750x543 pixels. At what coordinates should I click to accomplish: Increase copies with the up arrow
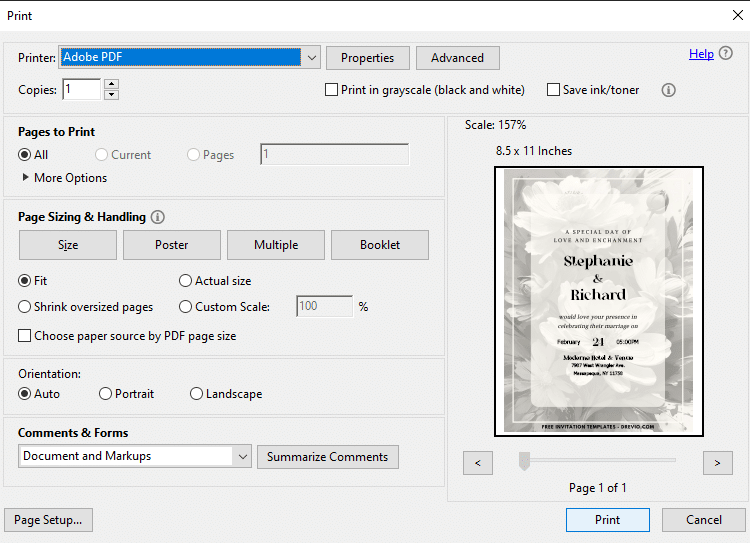click(x=111, y=84)
